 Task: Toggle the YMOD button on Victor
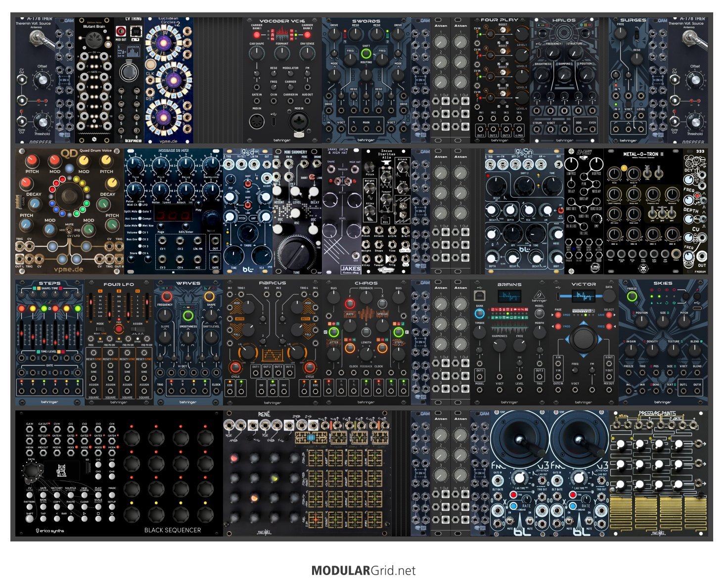(x=558, y=327)
